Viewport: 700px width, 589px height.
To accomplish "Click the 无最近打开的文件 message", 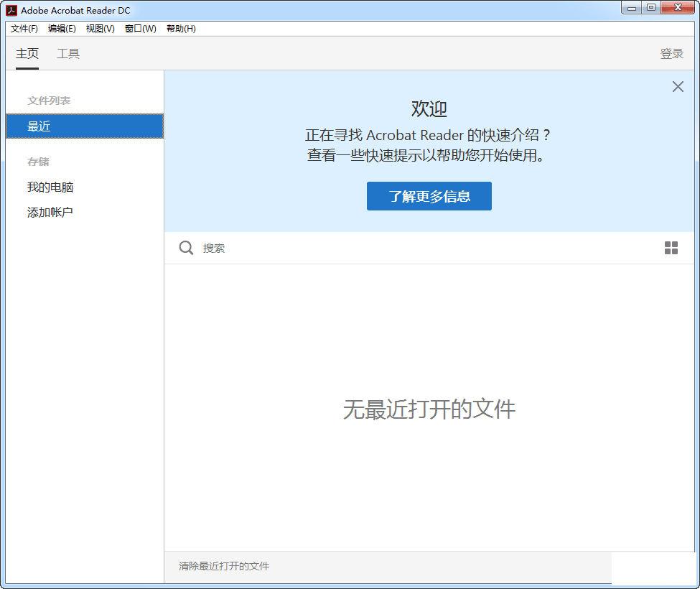I will [x=429, y=409].
